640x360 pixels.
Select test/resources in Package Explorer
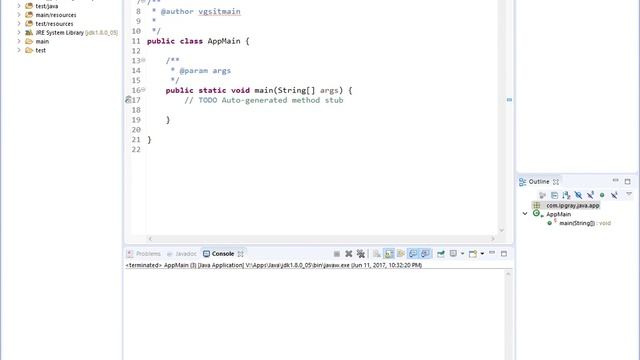(54, 24)
